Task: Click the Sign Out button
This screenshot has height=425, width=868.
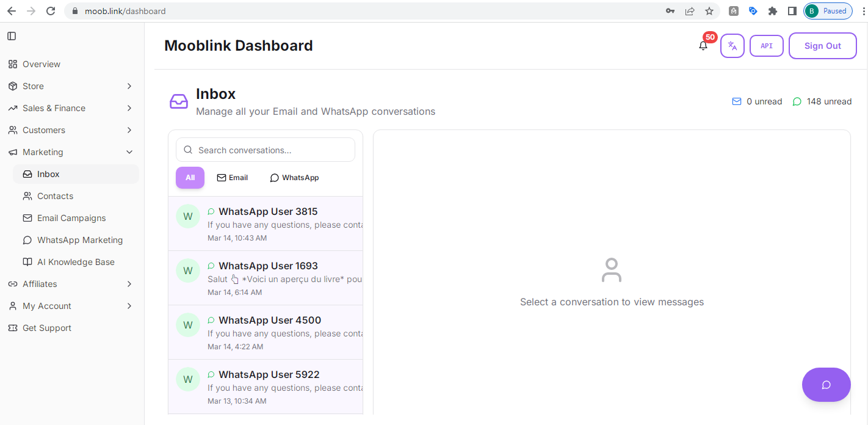Action: click(x=822, y=46)
